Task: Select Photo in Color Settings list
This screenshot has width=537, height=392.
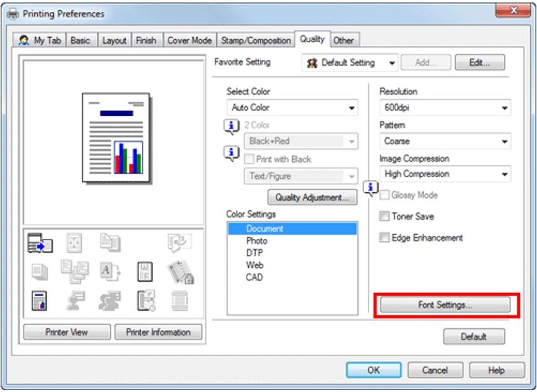Action: point(256,240)
